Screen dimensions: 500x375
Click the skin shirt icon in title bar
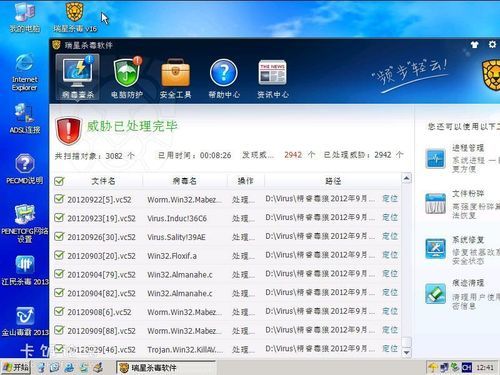click(x=474, y=45)
